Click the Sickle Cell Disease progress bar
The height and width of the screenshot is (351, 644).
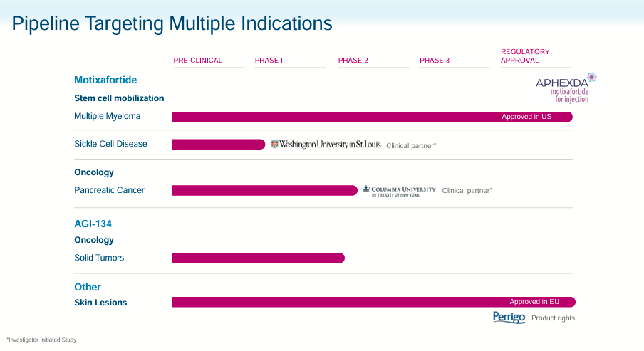coord(218,145)
